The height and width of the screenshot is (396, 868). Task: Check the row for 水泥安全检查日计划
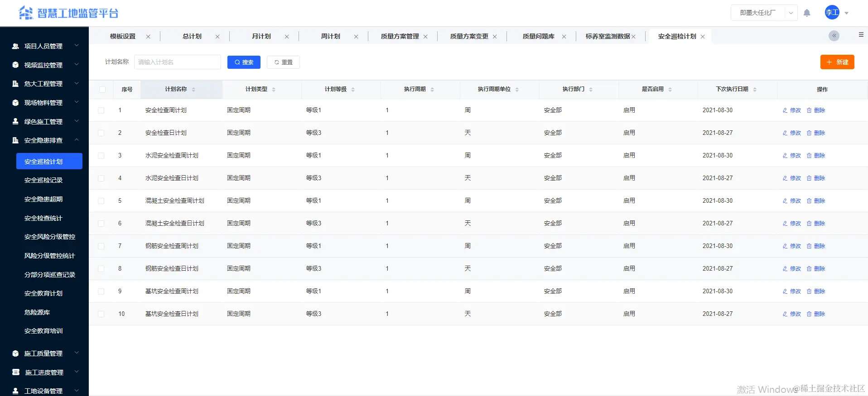[101, 178]
